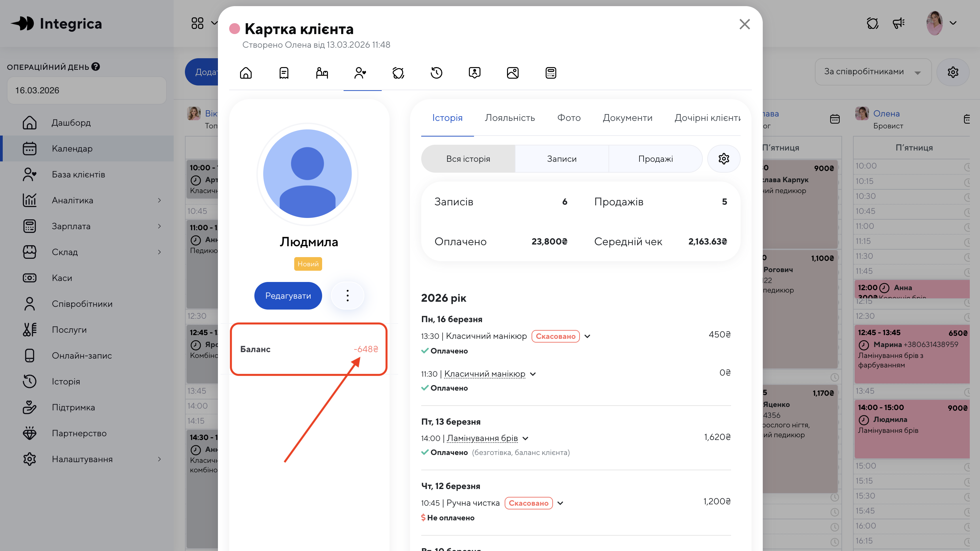Open the Класичний манікюр 11:30 link
Screen dimensions: 980x551
(484, 374)
